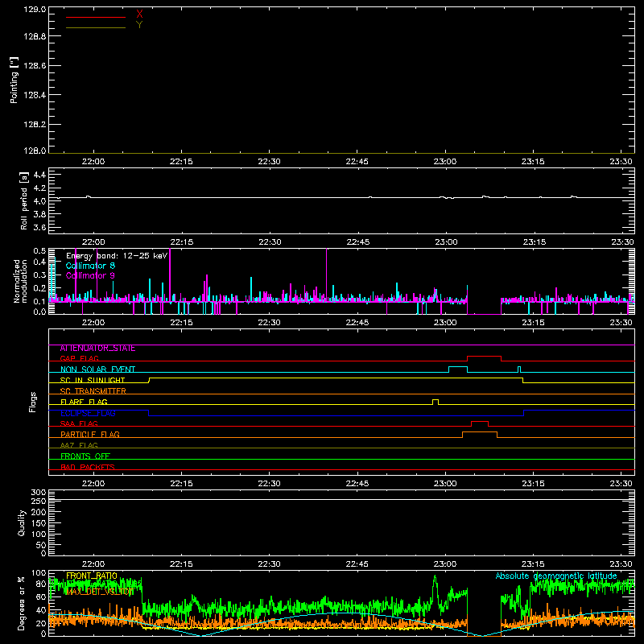Click the 100 tick on Degrees axis
Image resolution: width=644 pixels, height=644 pixels.
[x=38, y=573]
